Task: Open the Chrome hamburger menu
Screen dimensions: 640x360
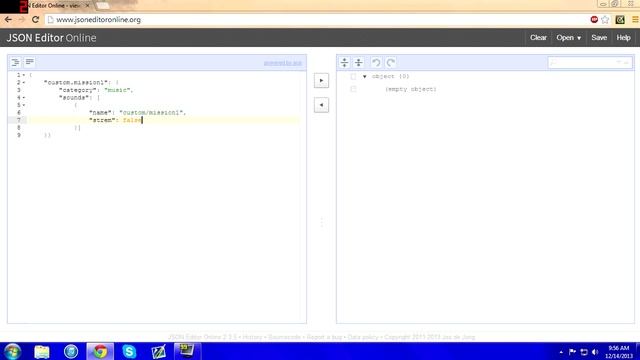Action: coord(635,20)
